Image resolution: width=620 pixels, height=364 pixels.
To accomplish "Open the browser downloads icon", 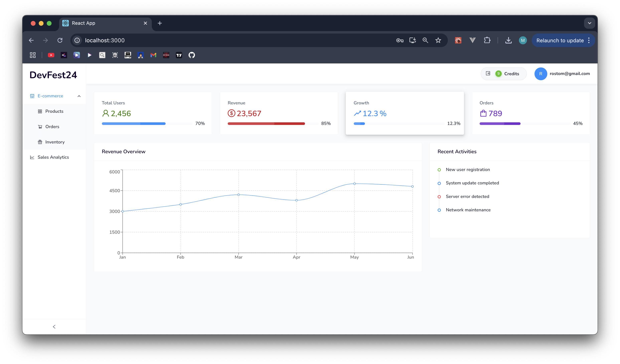I will (x=508, y=40).
